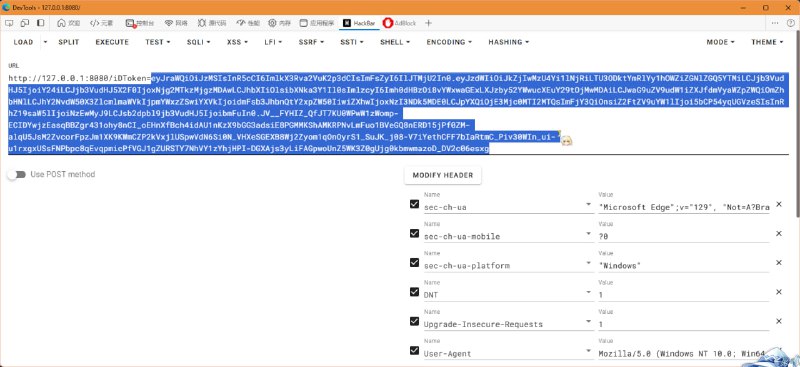
Task: Toggle device emulation icon in DevTools
Action: (24, 23)
